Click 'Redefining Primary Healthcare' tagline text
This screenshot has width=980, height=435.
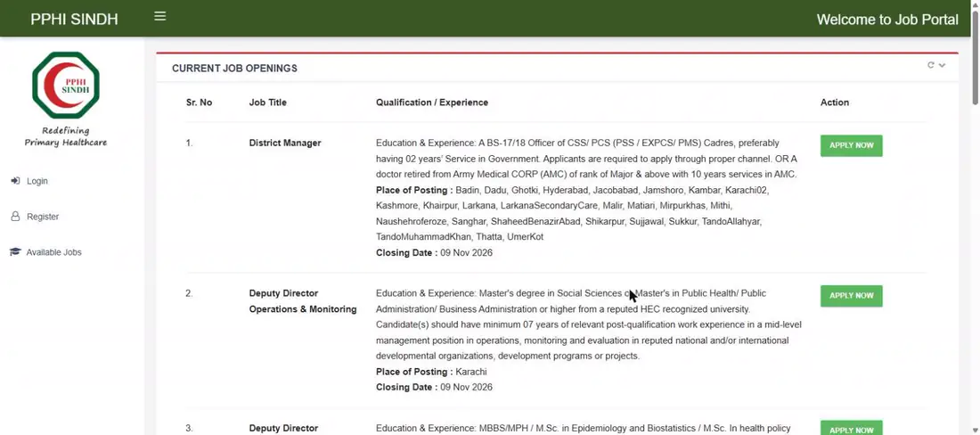click(x=66, y=136)
